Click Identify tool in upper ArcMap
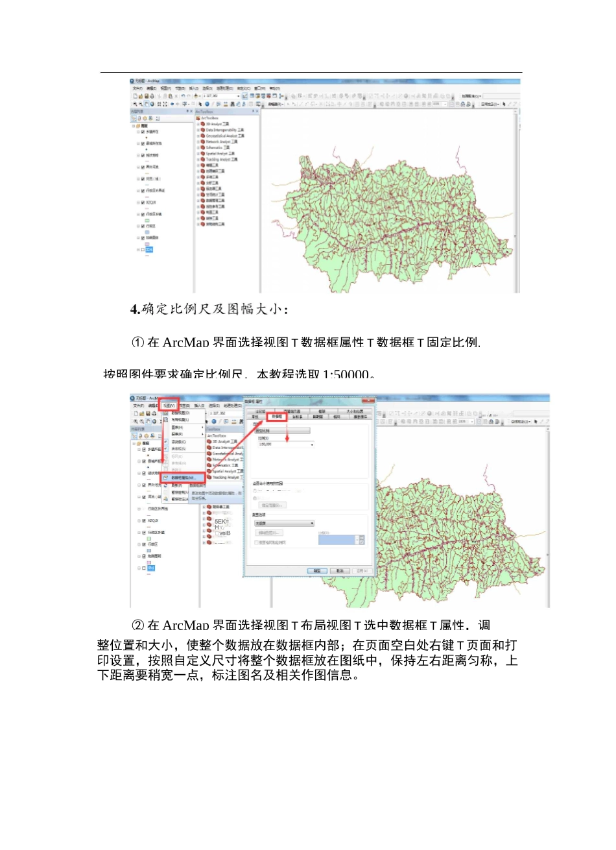Viewport: 616px width, 850px height. (x=207, y=104)
